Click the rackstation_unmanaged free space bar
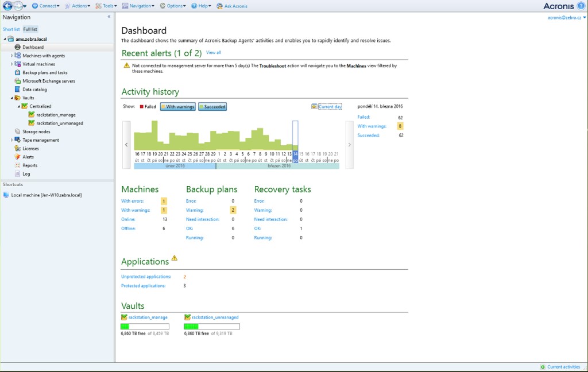 [x=212, y=327]
